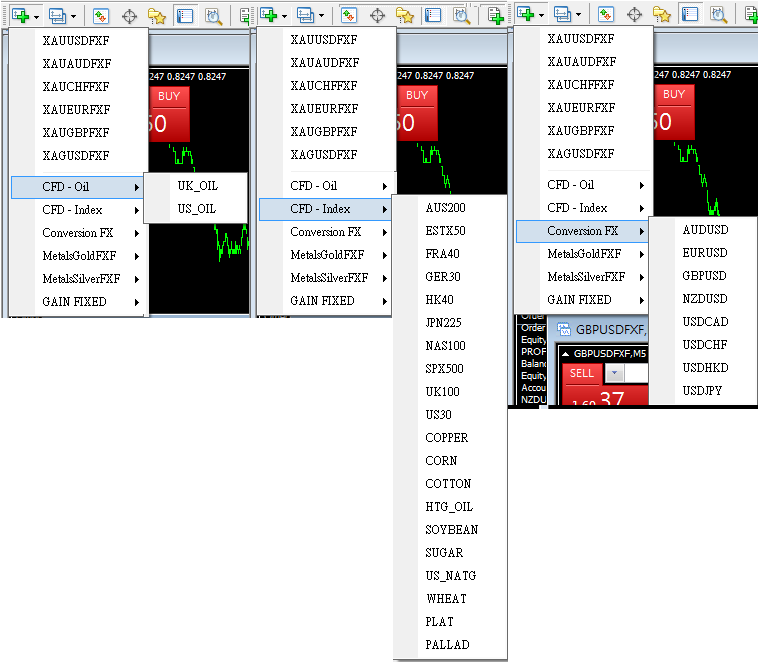Pick COPPER from the index submenu
This screenshot has height=662, width=758.
[447, 438]
